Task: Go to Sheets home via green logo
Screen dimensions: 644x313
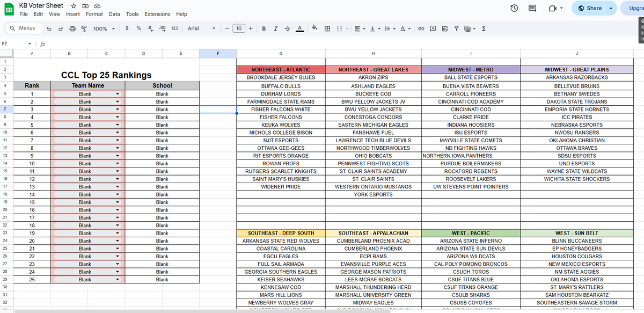Action: tap(9, 9)
